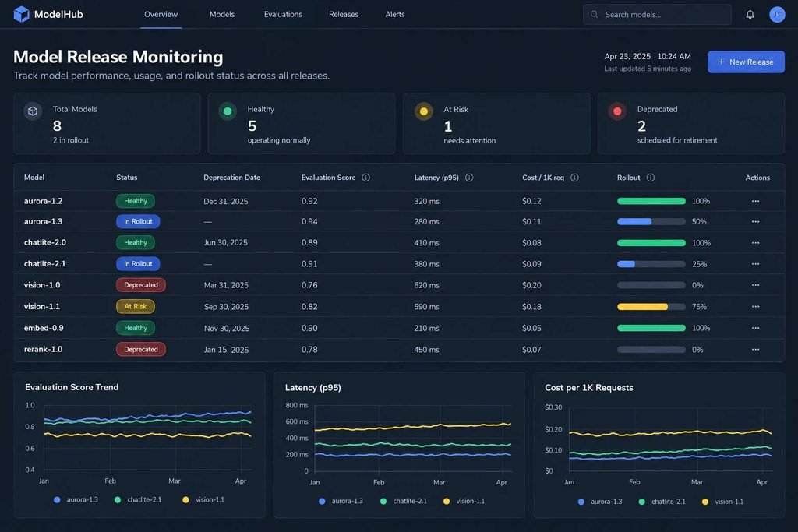Screen dimensions: 798x532
Task: Open actions menu for vision-1.0
Action: point(755,285)
